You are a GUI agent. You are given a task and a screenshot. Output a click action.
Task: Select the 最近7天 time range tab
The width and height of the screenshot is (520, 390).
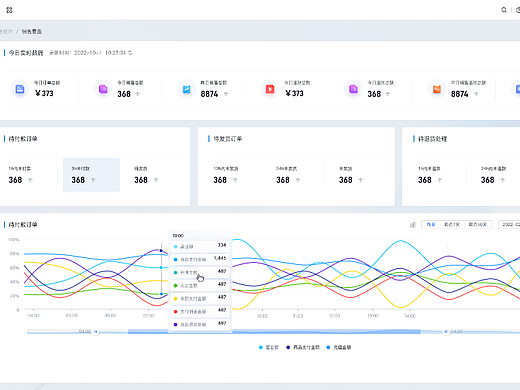[x=452, y=225]
